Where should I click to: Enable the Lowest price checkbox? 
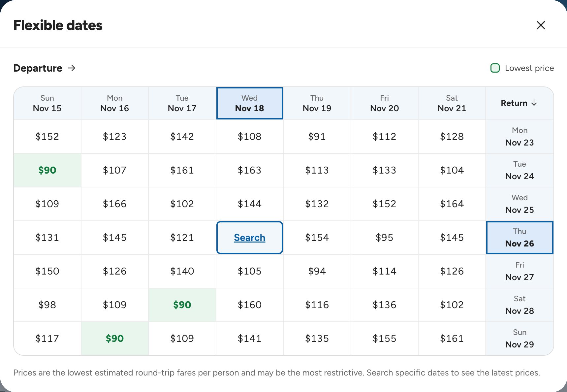[x=495, y=68]
